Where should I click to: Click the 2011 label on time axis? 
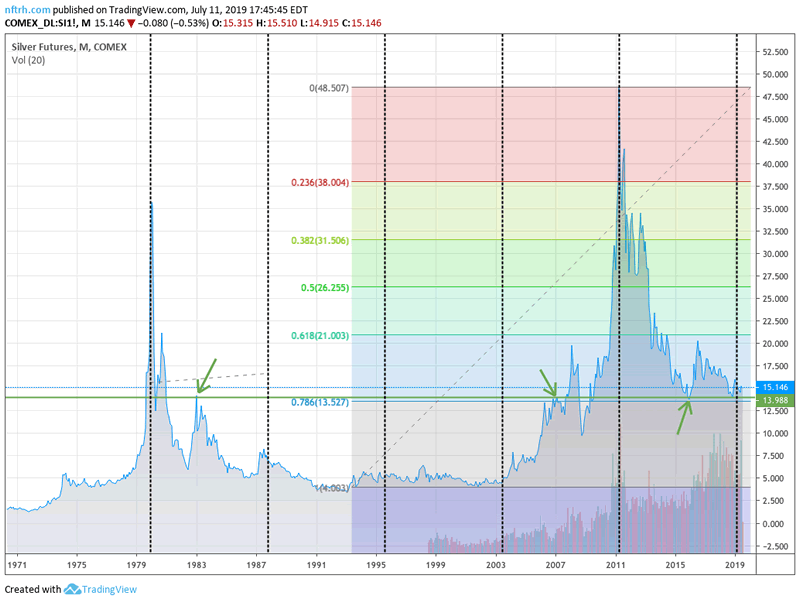click(615, 565)
